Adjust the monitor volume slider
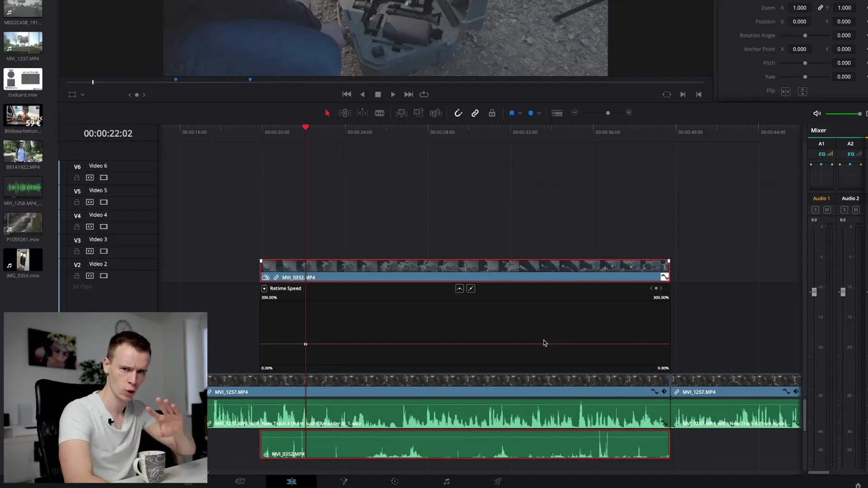Viewport: 868px width, 488px height. pyautogui.click(x=859, y=114)
